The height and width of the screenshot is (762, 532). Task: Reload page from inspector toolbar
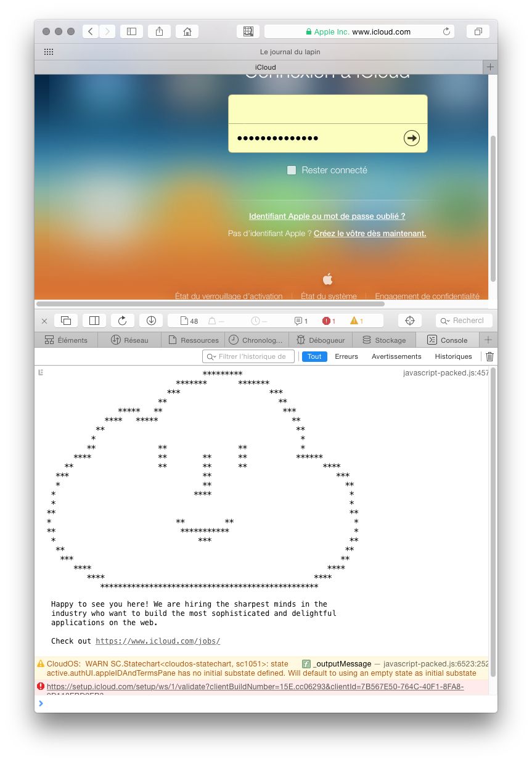pos(123,321)
